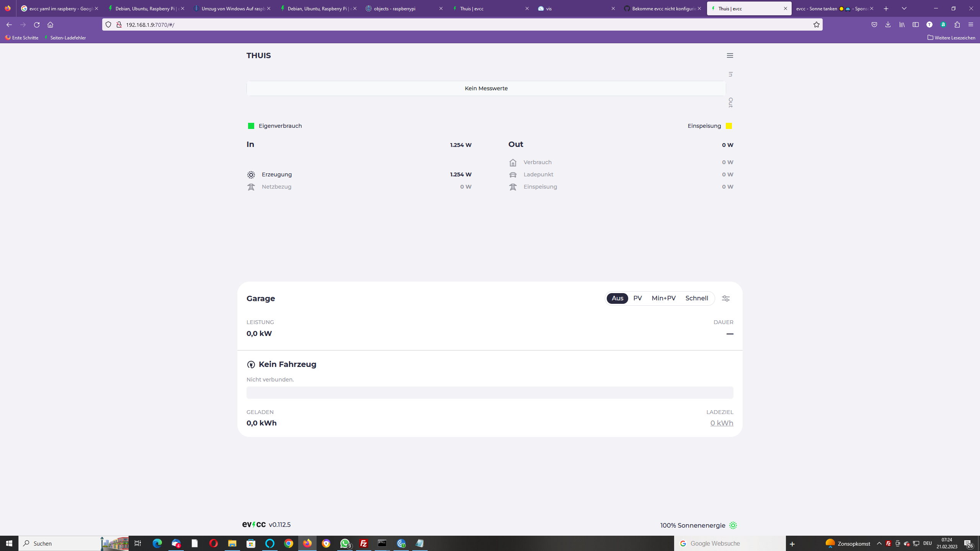
Task: Open Firefox application menu
Action: pyautogui.click(x=970, y=24)
